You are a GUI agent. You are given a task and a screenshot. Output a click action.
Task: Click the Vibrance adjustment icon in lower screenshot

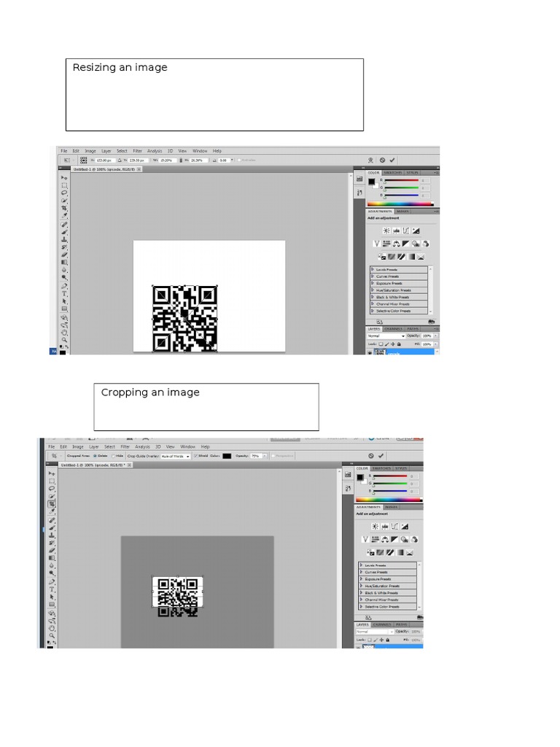(365, 539)
